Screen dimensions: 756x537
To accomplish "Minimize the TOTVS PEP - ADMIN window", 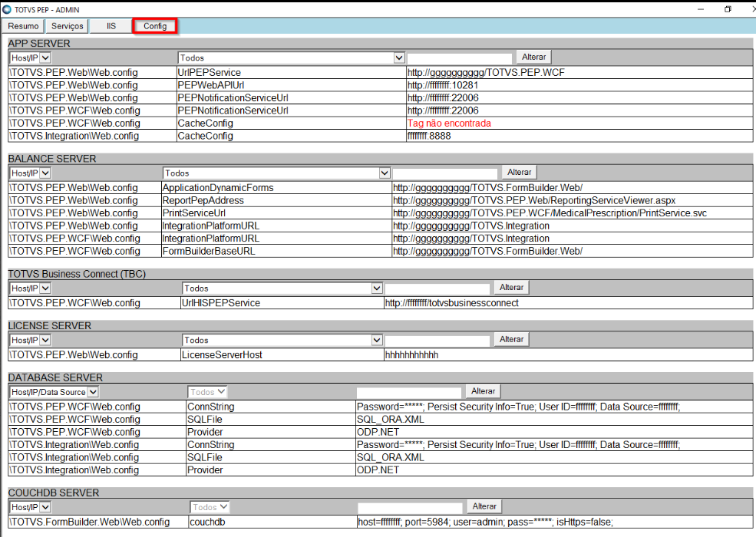I will tap(701, 9).
